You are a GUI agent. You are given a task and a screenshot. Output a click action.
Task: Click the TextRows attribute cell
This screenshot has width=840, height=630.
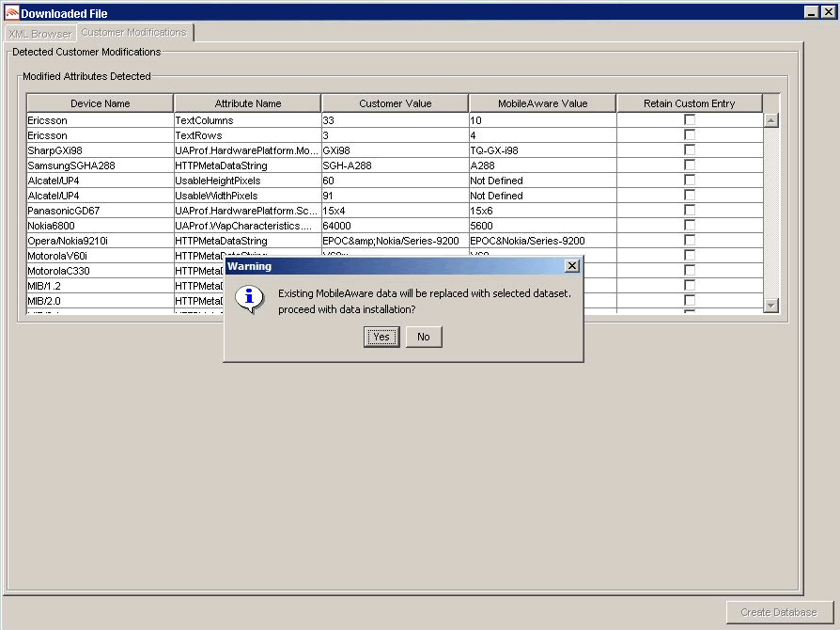coord(247,135)
